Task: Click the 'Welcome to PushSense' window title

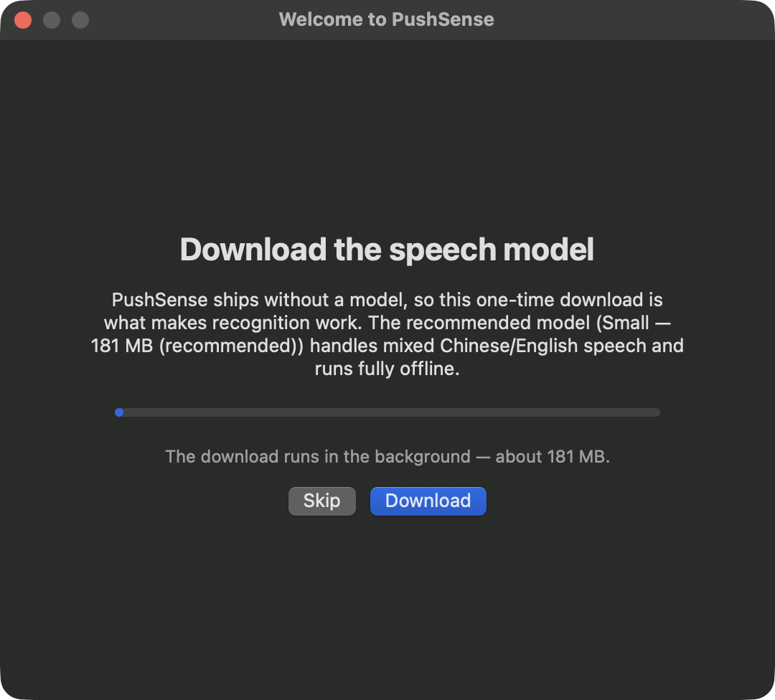Action: [387, 19]
